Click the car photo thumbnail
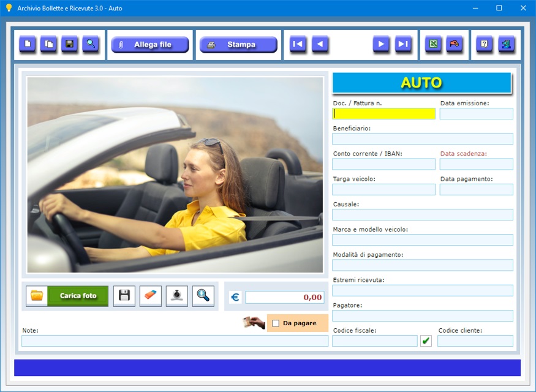Screen dimensions: 536x392 (175, 175)
